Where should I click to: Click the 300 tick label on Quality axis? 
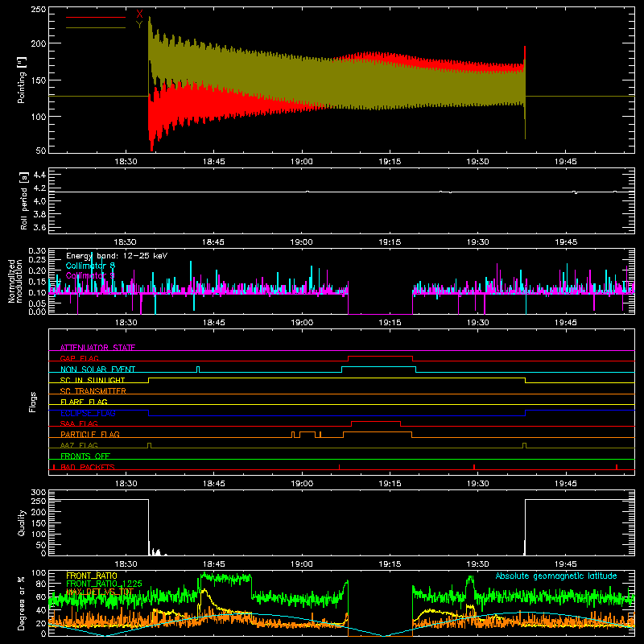[x=39, y=493]
